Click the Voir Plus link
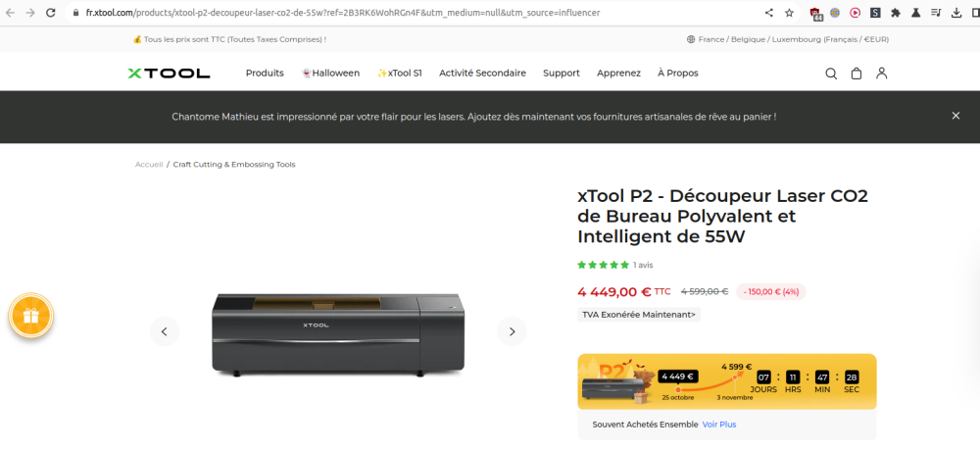The image size is (980, 452). [x=718, y=425]
